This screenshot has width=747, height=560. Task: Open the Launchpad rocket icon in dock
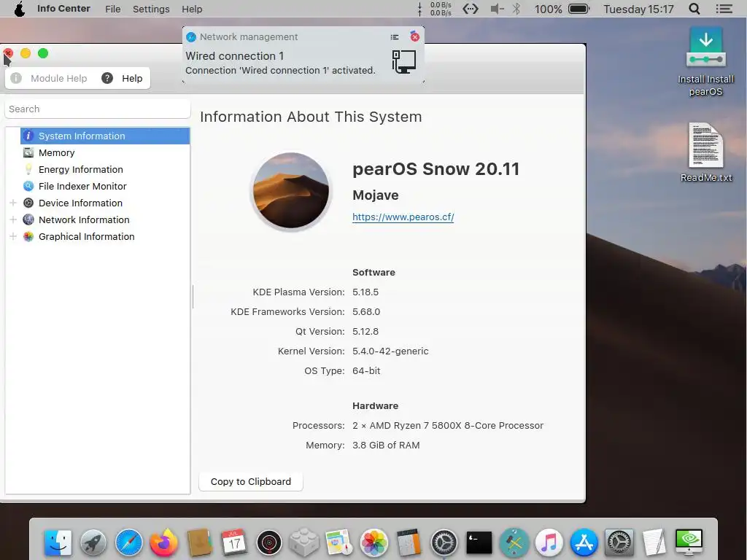click(93, 542)
